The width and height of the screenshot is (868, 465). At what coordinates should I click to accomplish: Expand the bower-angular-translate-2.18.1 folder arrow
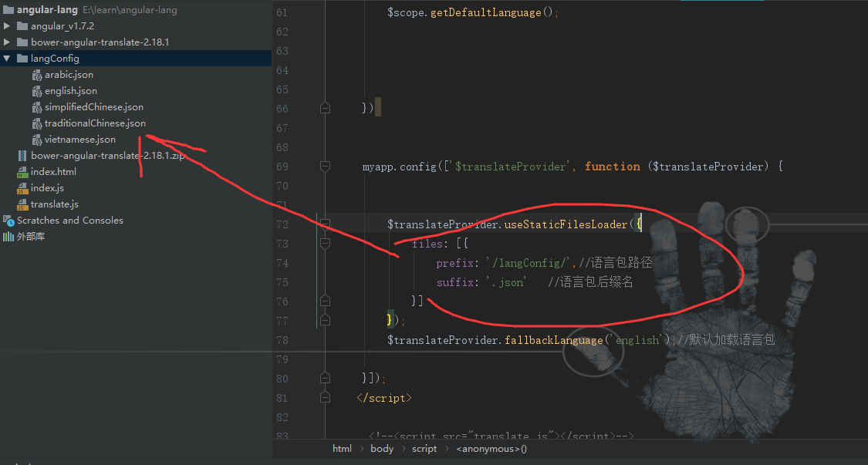click(x=7, y=42)
